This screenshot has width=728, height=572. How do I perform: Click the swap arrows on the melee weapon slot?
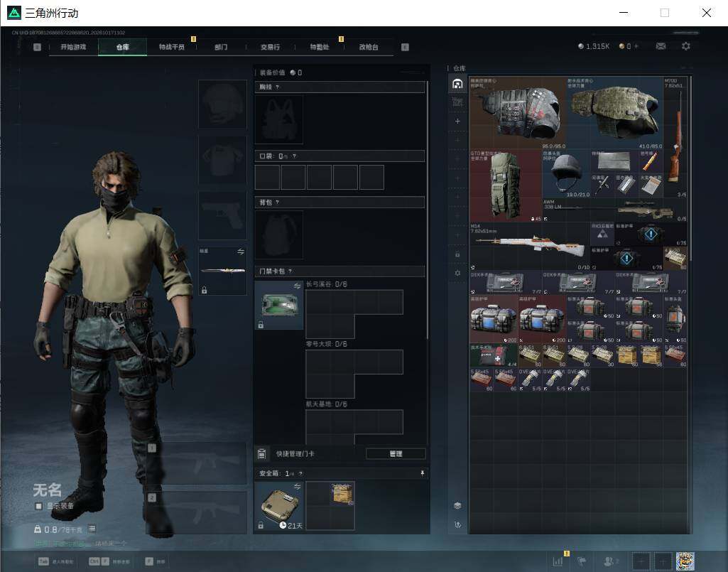click(241, 252)
